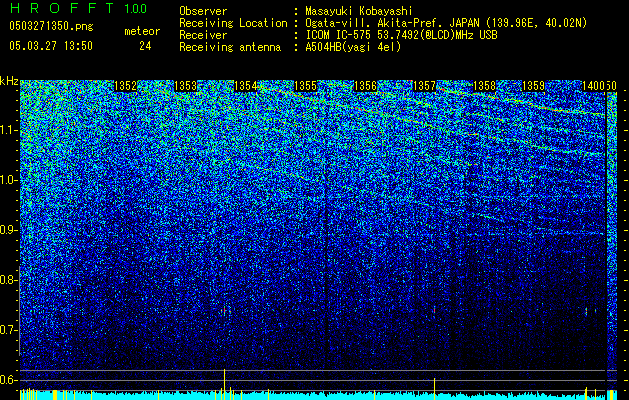
Task: Select the Ogata-vill. Akita-Pref. JAPAN location text
Action: pos(446,23)
